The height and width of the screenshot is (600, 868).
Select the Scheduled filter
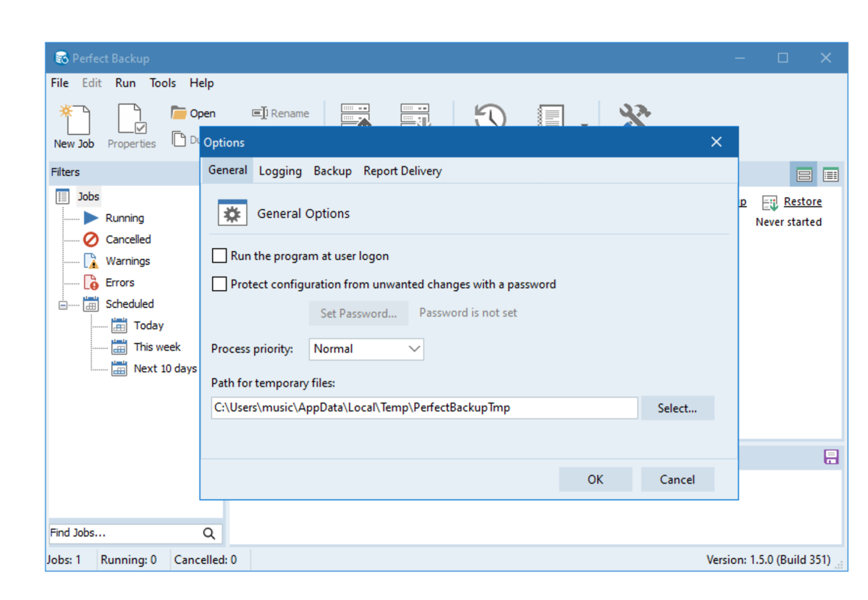[x=130, y=305]
